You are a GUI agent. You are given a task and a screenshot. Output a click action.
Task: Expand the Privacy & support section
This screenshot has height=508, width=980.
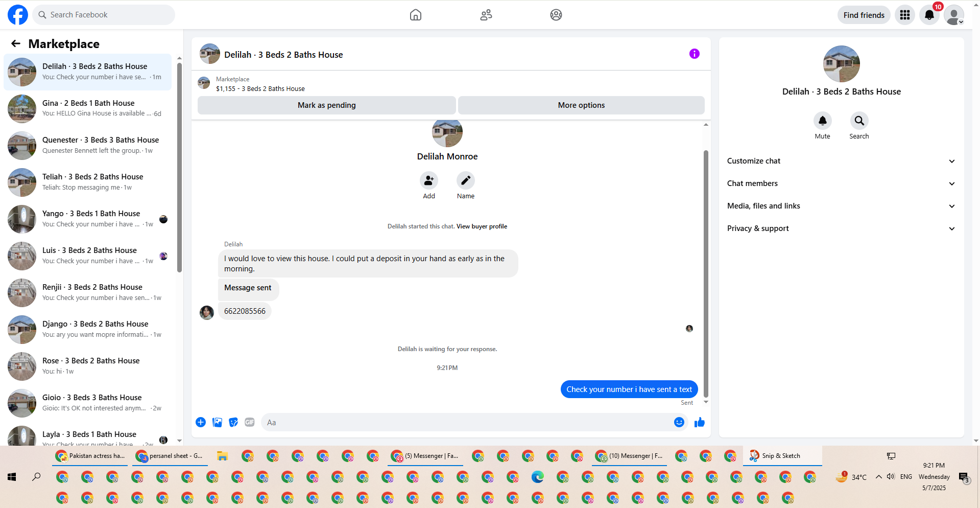click(841, 228)
